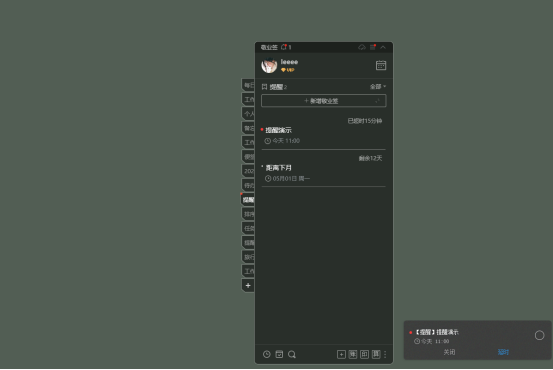Open the clock icon in bottom toolbar
Image resolution: width=553 pixels, height=370 pixels.
point(267,354)
